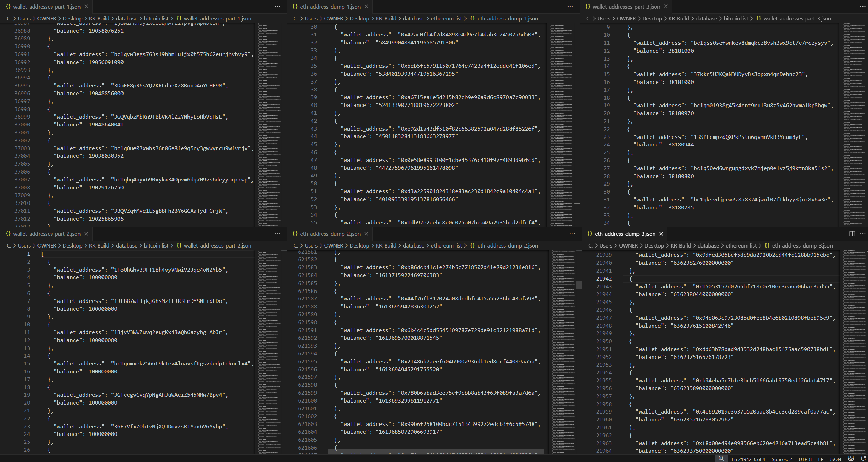Screen dimensions: 868x462
Task: Close the eth_address_dump_2.json tab
Action: (x=366, y=234)
